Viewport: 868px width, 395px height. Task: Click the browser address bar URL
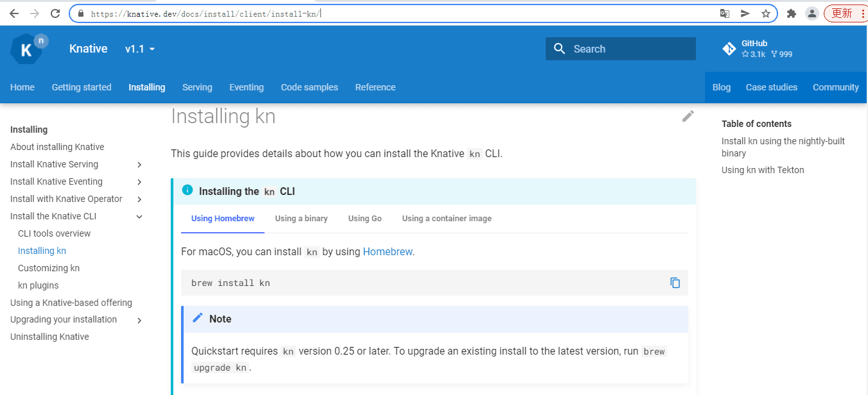[x=205, y=13]
